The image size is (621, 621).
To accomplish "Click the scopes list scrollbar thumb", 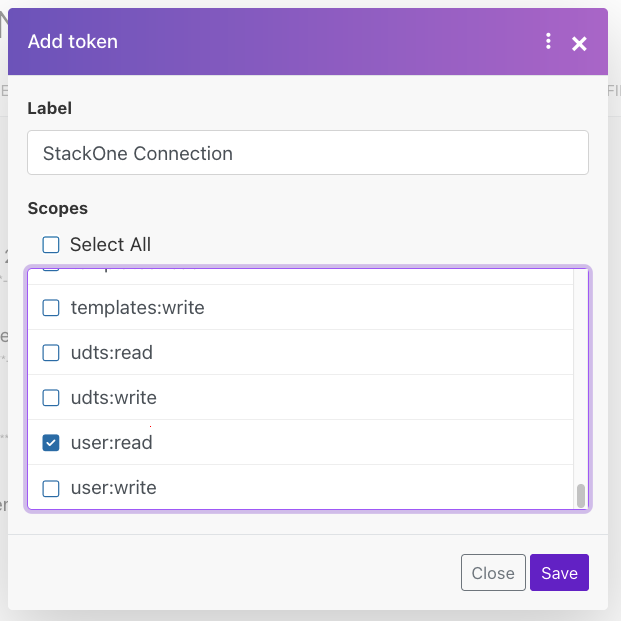I will point(581,495).
